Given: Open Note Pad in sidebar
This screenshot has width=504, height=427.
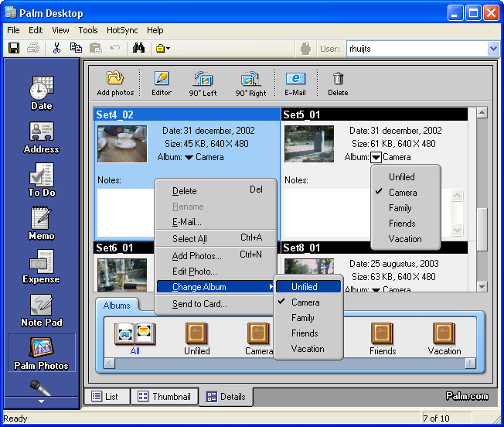Looking at the screenshot, I should click(x=42, y=310).
